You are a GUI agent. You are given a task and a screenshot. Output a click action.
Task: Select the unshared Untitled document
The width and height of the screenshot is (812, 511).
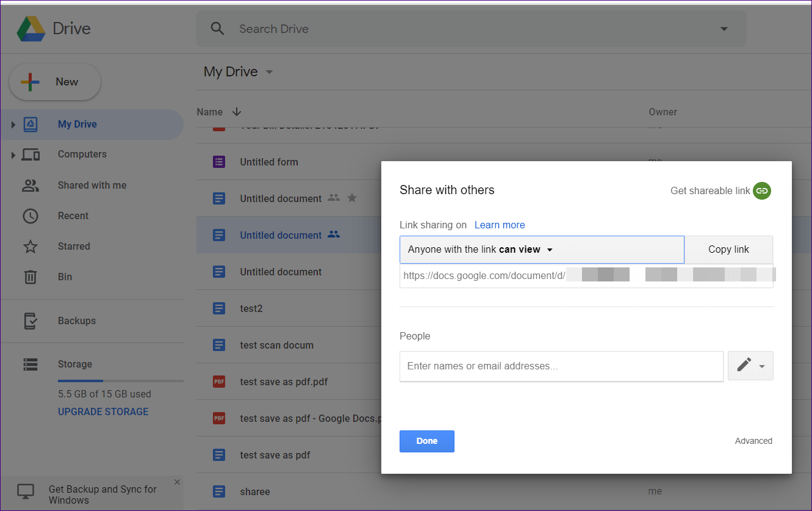tap(281, 272)
